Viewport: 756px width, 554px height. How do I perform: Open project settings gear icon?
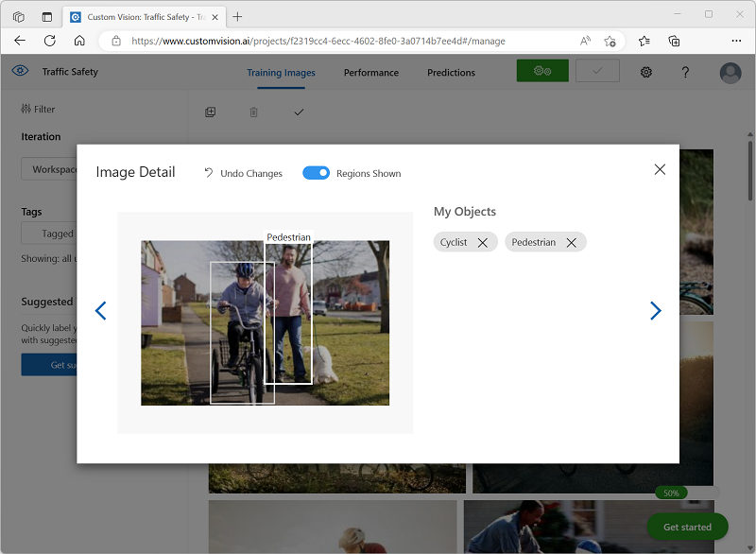point(646,73)
